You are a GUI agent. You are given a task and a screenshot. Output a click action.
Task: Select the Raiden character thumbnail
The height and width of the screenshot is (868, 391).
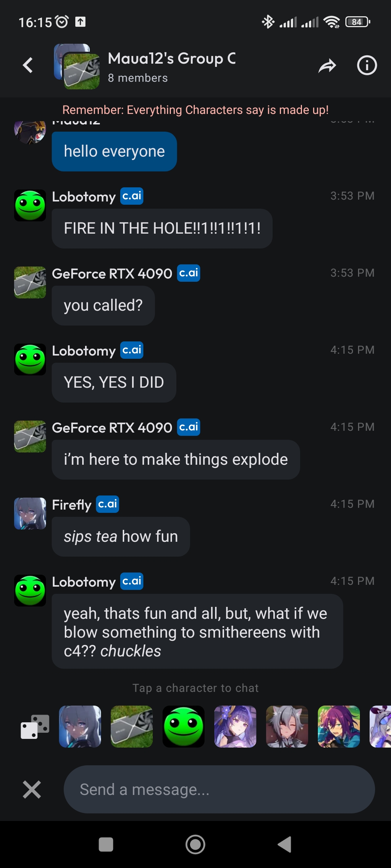click(x=235, y=726)
